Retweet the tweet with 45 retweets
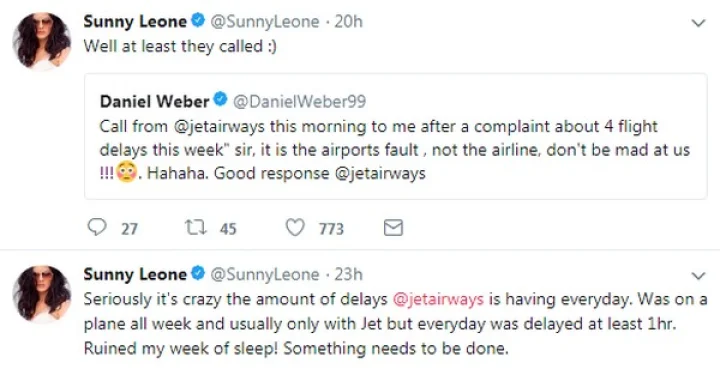Image resolution: width=720 pixels, height=375 pixels. coord(196,227)
